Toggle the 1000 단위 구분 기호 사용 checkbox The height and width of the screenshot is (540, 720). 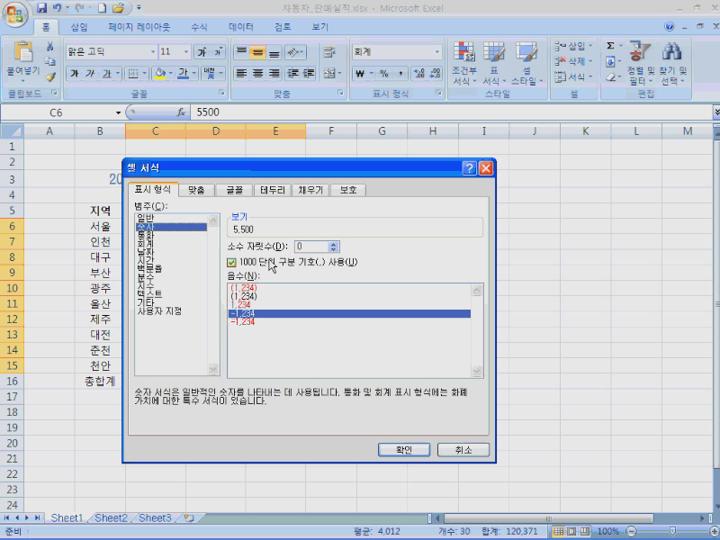(x=231, y=262)
